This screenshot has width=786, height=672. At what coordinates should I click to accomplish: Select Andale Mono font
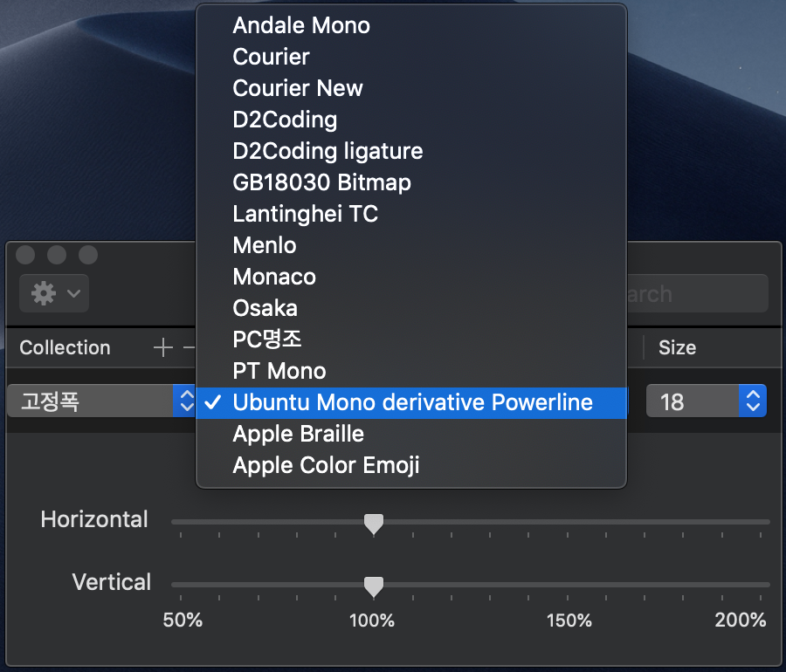(x=411, y=25)
